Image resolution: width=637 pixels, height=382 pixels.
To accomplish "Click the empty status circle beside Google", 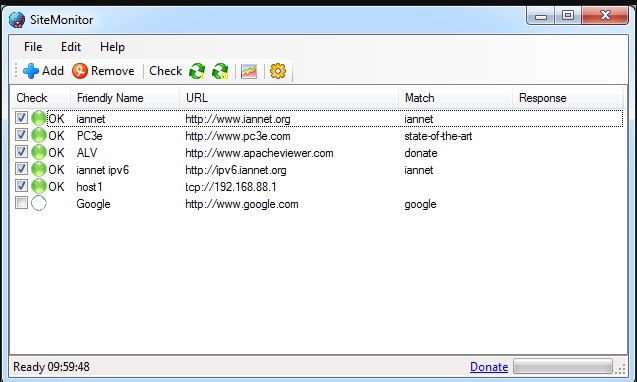I will pos(39,203).
